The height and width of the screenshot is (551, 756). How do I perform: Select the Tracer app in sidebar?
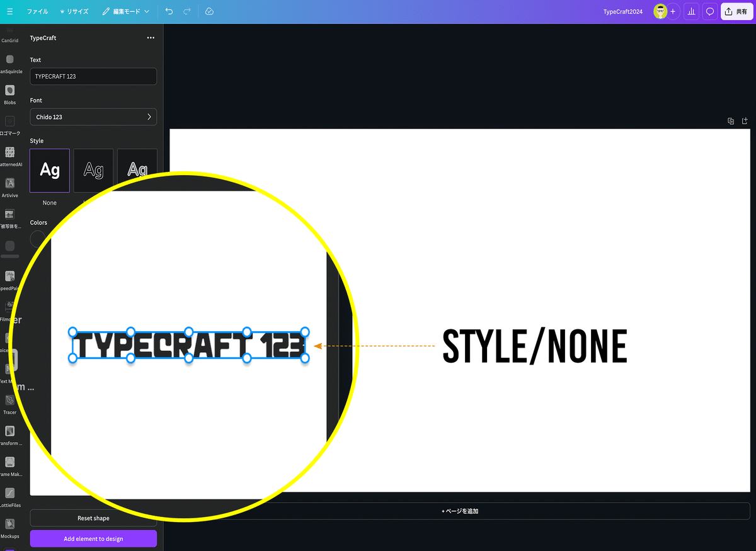tap(10, 400)
